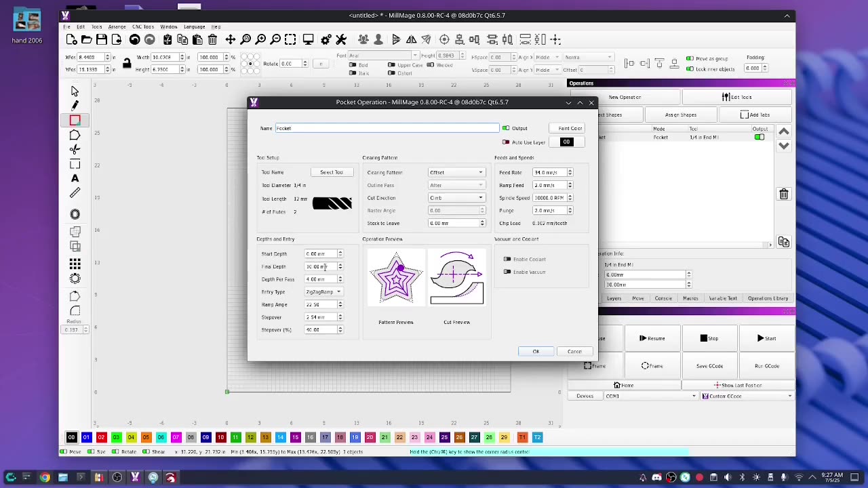Image resolution: width=868 pixels, height=488 pixels.
Task: Open Clearing Pattern Offset dropdown
Action: coord(456,172)
